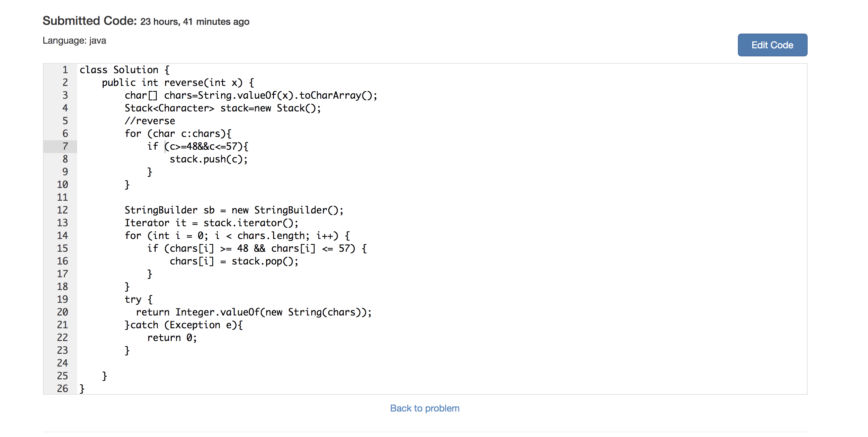The height and width of the screenshot is (437, 868).
Task: Place cursor on 'class Solution {' line
Action: point(124,70)
